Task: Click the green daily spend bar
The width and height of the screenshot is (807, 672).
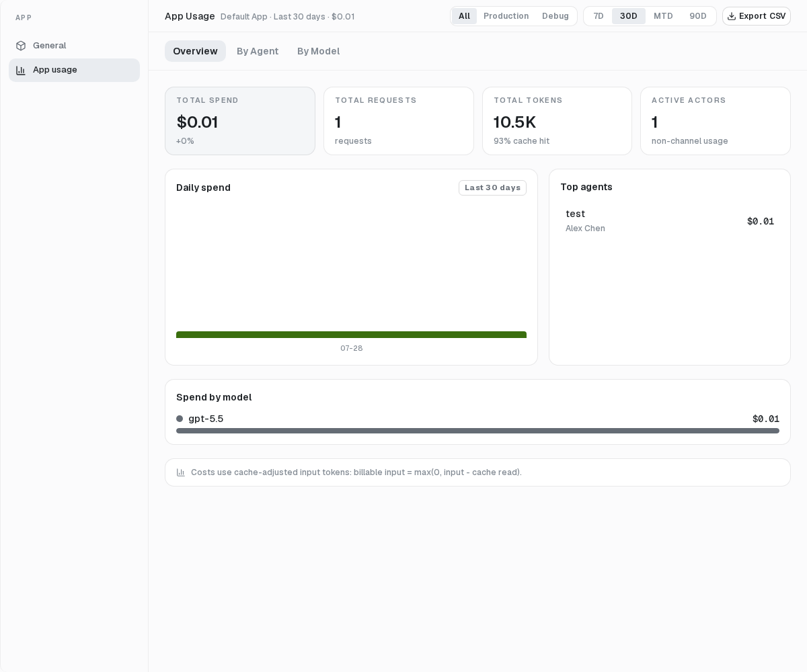Action: (x=351, y=335)
